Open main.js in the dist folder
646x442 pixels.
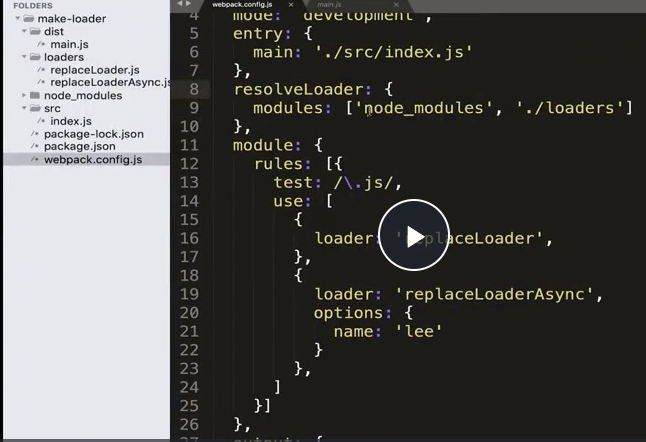tap(70, 45)
